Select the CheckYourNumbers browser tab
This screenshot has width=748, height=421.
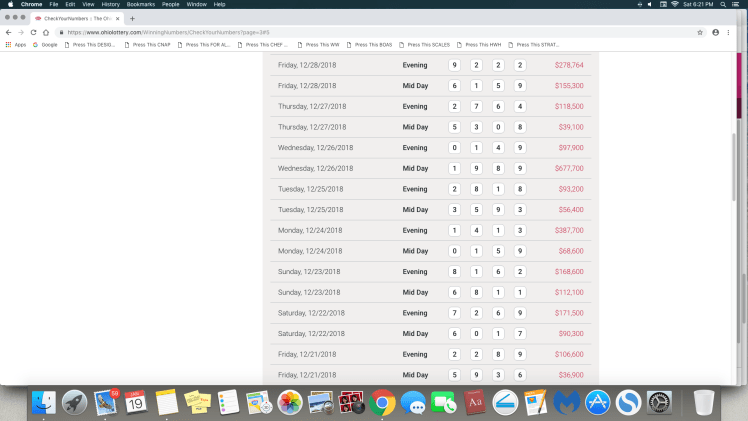point(75,18)
